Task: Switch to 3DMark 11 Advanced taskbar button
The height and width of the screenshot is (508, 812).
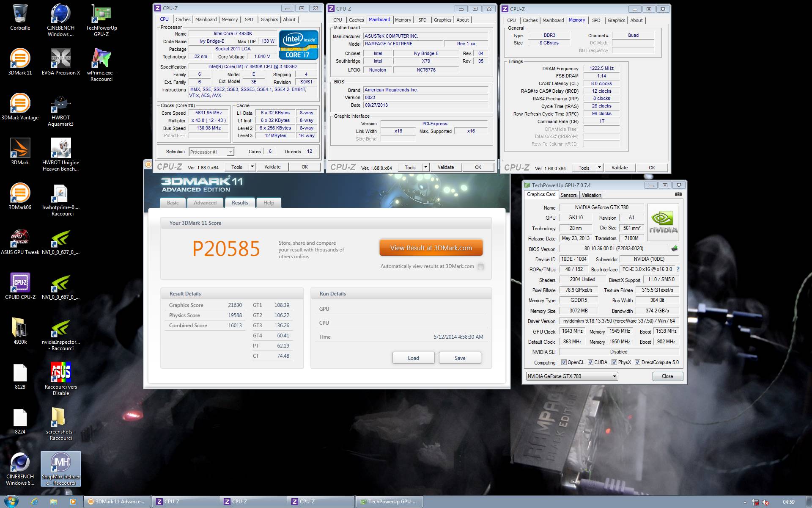Action: [x=116, y=502]
